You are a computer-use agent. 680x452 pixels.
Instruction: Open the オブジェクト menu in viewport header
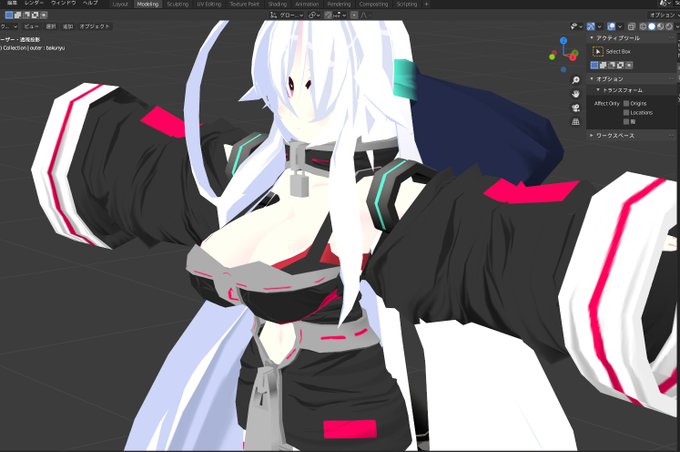click(x=95, y=26)
